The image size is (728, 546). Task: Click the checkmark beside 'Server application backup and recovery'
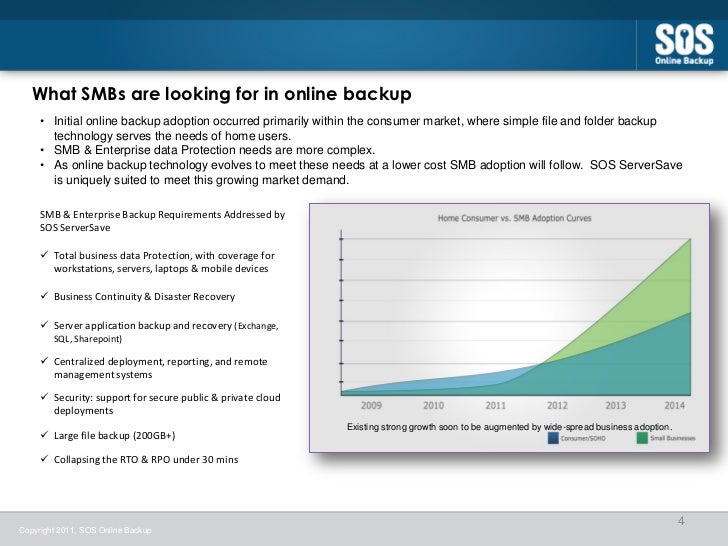pos(44,325)
